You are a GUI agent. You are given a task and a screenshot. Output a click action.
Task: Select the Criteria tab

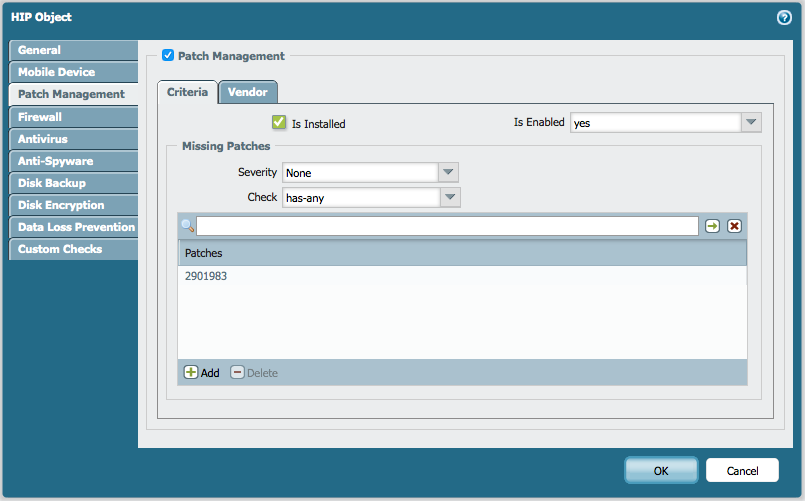187,92
